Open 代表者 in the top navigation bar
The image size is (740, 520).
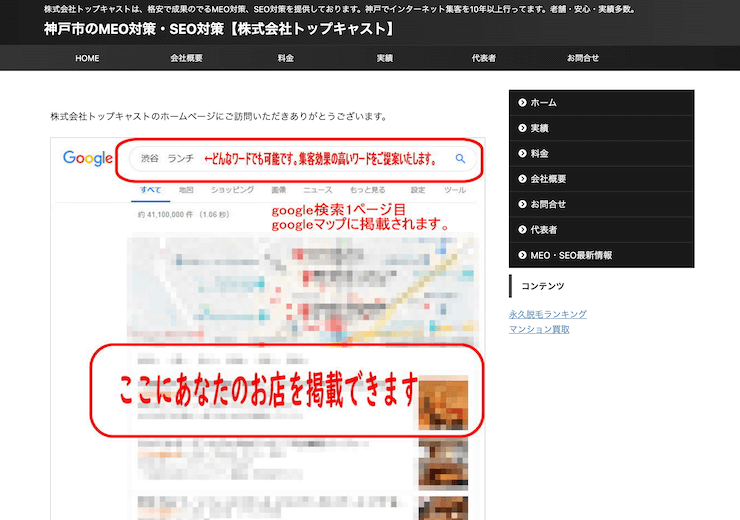point(484,58)
